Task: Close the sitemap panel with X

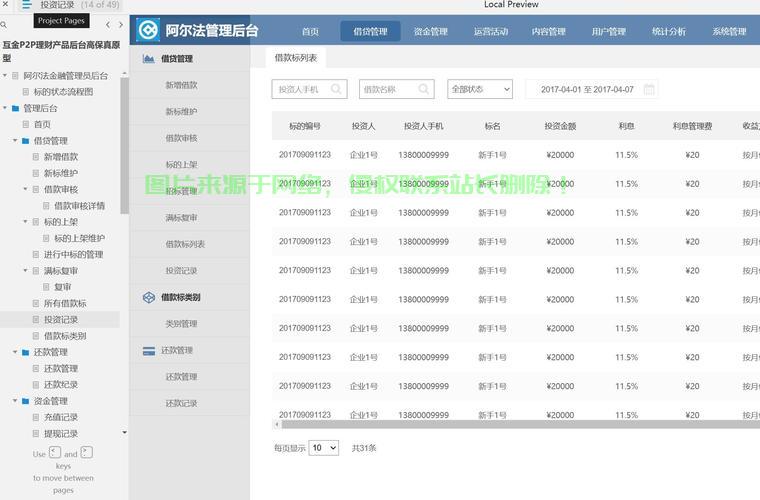Action: pyautogui.click(x=5, y=4)
